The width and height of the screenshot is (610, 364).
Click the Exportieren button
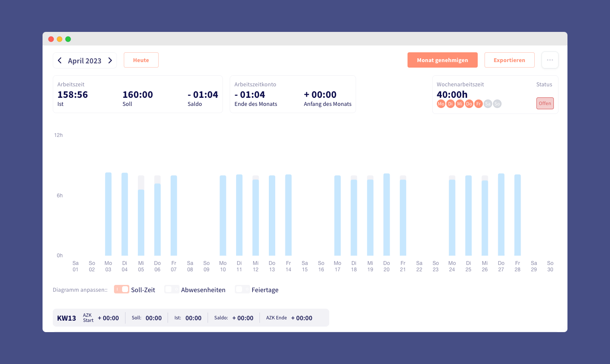pyautogui.click(x=509, y=60)
